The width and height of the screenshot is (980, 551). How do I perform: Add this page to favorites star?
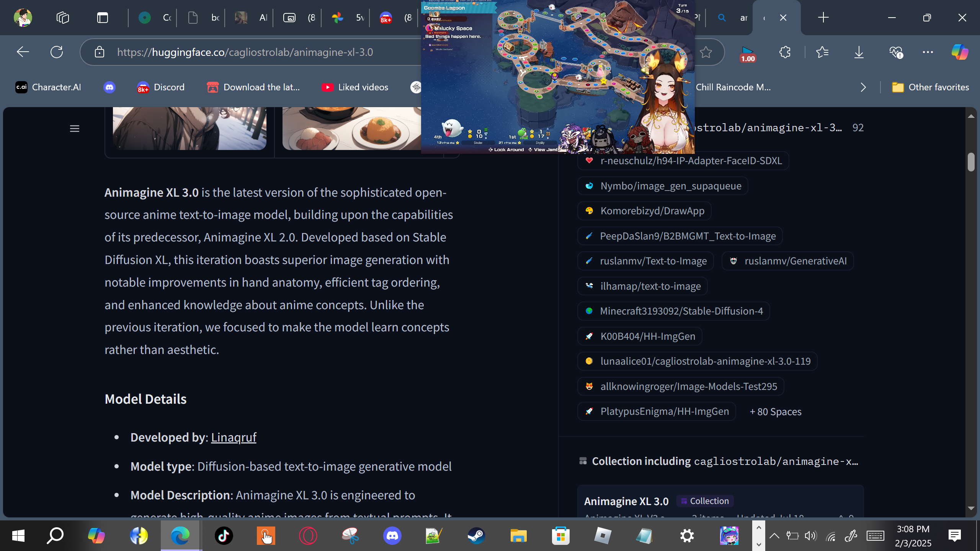[x=706, y=52]
